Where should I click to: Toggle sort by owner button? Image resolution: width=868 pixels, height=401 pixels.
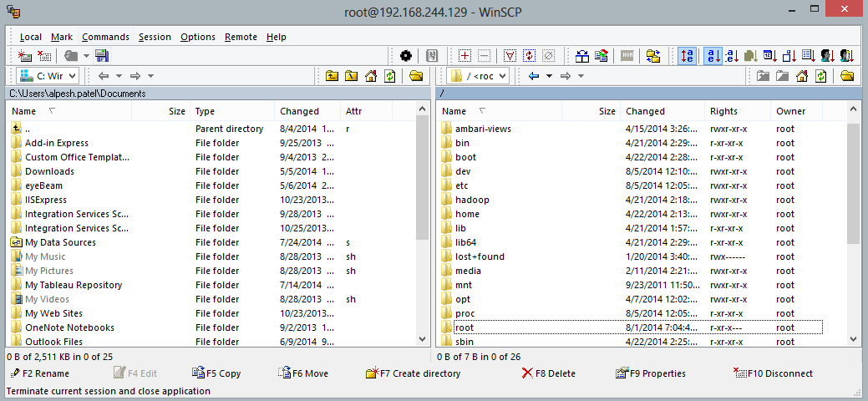click(828, 55)
